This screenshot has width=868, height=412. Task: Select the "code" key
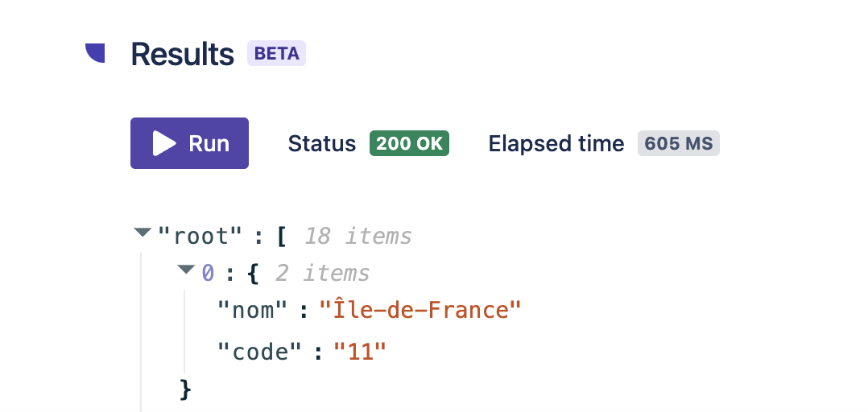[x=260, y=352]
